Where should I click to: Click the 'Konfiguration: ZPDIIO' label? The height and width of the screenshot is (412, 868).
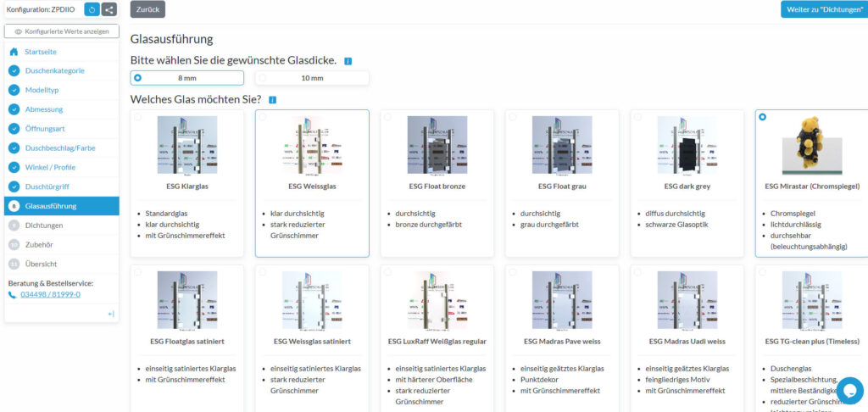point(41,9)
